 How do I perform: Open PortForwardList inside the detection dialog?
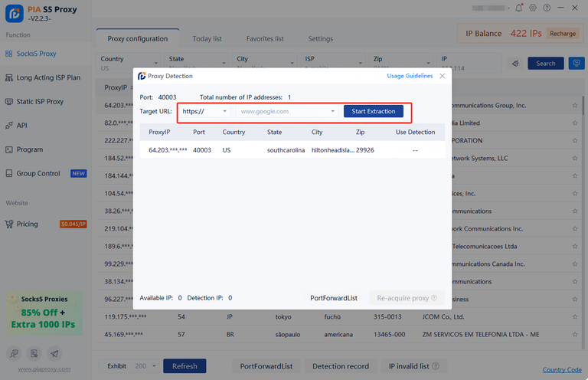[x=334, y=298]
